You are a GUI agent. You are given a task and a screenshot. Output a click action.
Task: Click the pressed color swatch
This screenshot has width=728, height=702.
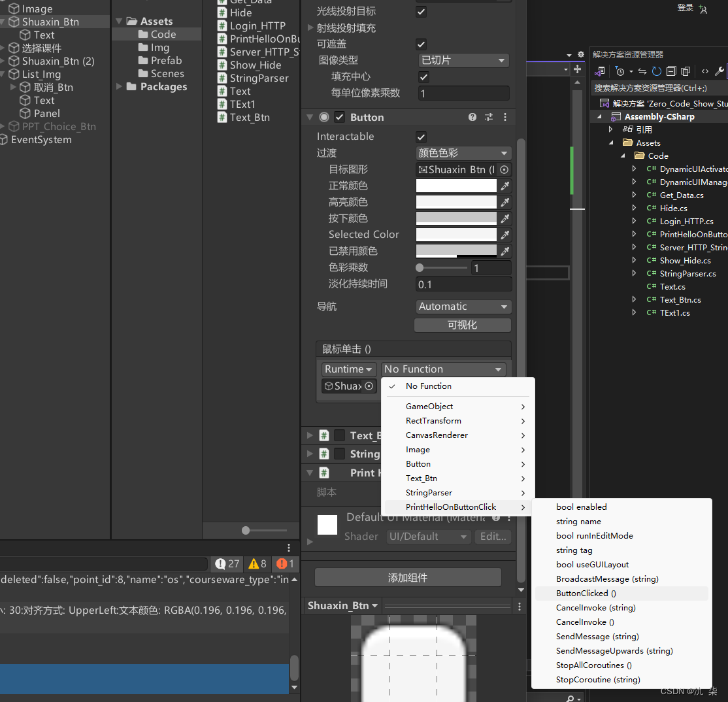(456, 218)
